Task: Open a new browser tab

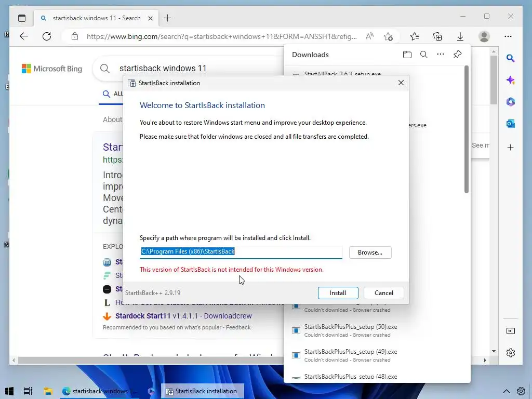Action: pyautogui.click(x=168, y=18)
